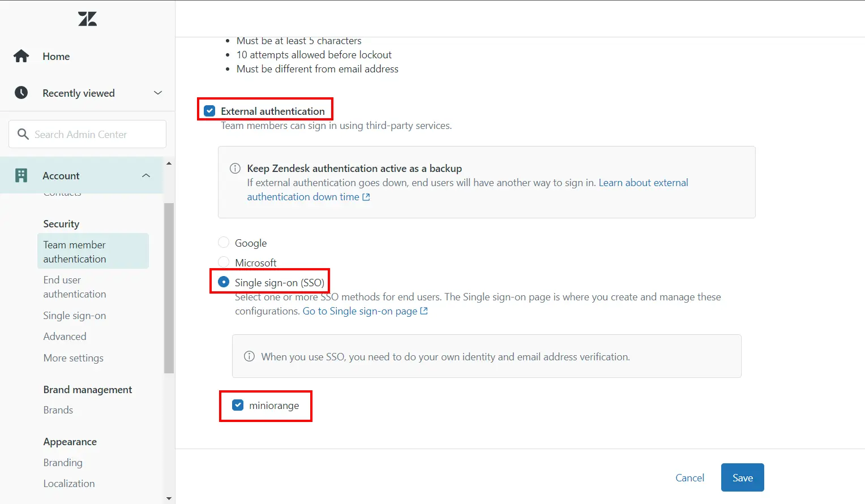
Task: Uncheck the External authentication checkbox
Action: tap(209, 110)
